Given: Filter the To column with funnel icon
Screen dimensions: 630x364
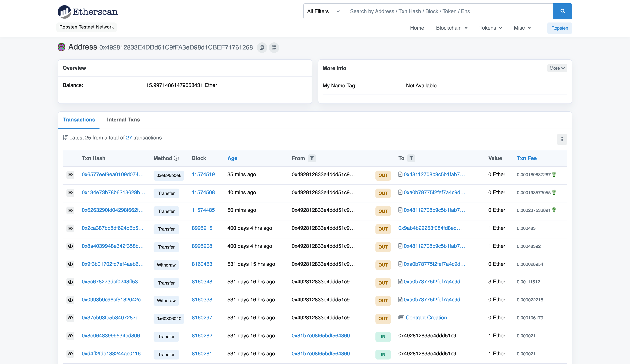Looking at the screenshot, I should coord(411,158).
